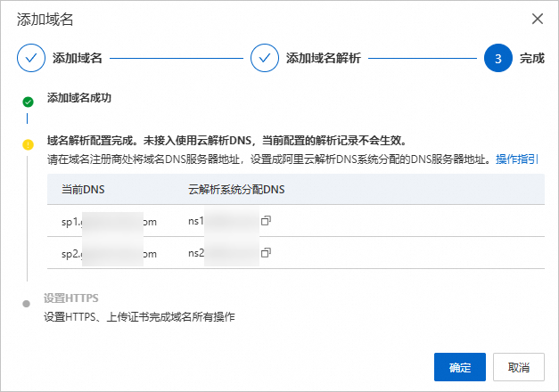Click the 添加域名解析 step checkmark circle
Viewport: 559px width, 392px height.
coord(265,58)
